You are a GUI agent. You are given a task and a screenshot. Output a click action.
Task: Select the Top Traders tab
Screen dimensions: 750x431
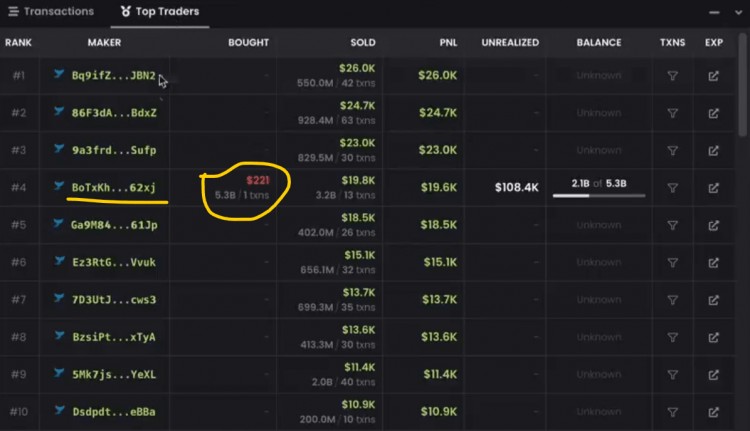click(x=159, y=12)
